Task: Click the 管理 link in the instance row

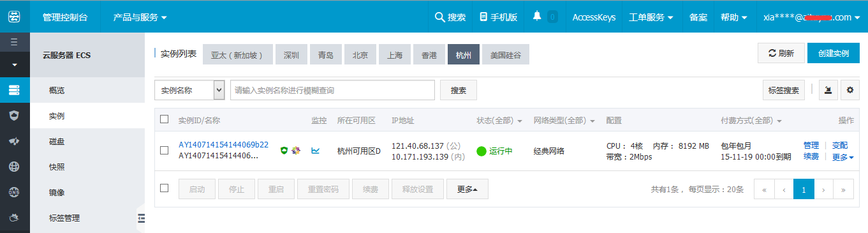Action: click(811, 146)
